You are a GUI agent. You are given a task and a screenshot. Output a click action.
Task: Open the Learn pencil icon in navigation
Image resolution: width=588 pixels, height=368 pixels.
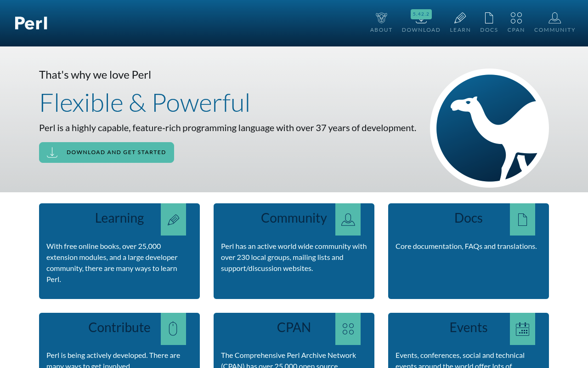[x=460, y=18]
